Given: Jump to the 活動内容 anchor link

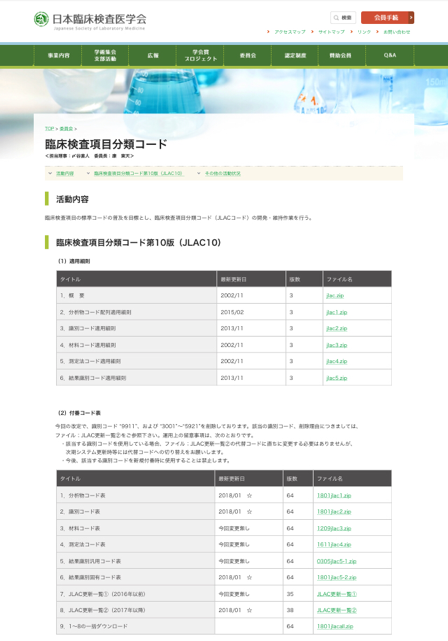Looking at the screenshot, I should point(65,174).
